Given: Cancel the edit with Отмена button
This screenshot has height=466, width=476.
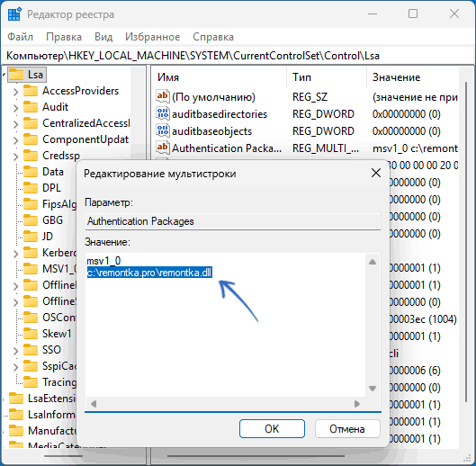Looking at the screenshot, I should 347,428.
